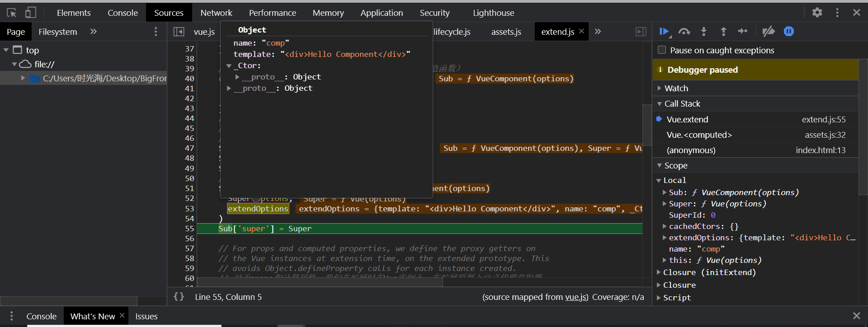This screenshot has width=868, height=327.
Task: Click the Step button in debugger toolbar
Action: [x=743, y=32]
